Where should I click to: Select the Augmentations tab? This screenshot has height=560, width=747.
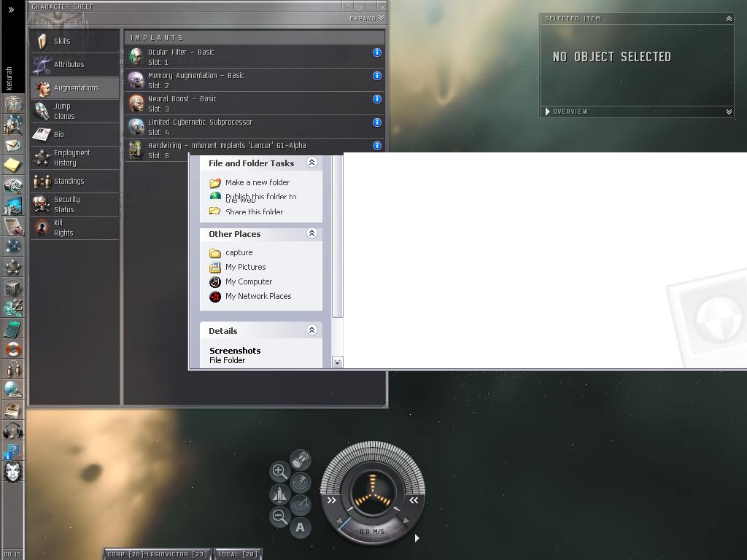coord(75,87)
